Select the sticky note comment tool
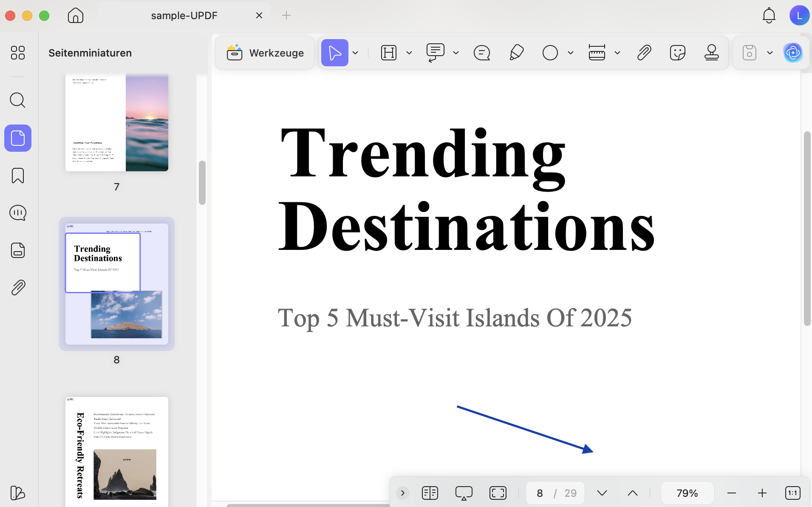Viewport: 812px width, 507px height. 482,53
